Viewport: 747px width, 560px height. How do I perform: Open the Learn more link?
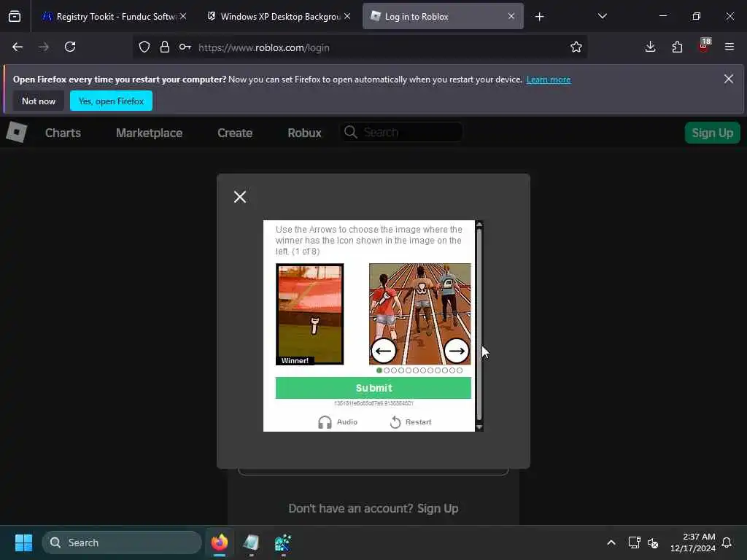(x=549, y=79)
